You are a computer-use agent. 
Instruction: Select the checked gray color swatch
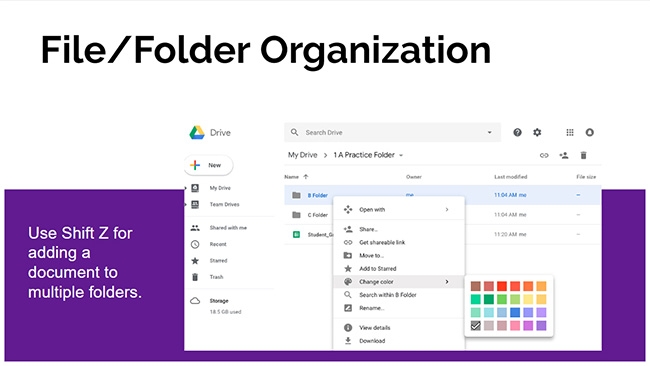pos(475,325)
